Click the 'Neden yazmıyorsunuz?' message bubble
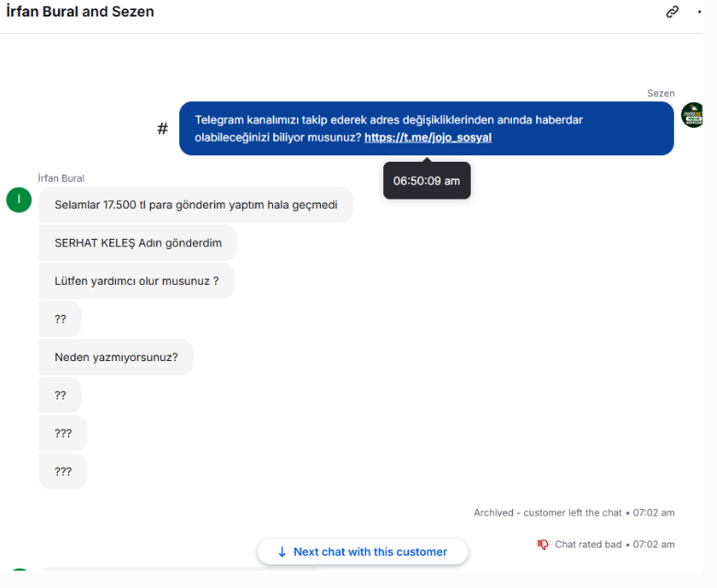 coord(116,357)
